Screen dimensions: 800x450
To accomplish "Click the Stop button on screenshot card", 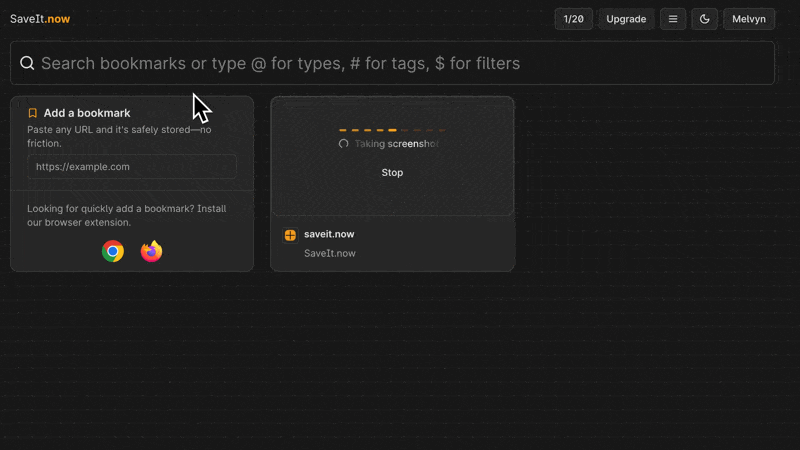I will (x=392, y=172).
